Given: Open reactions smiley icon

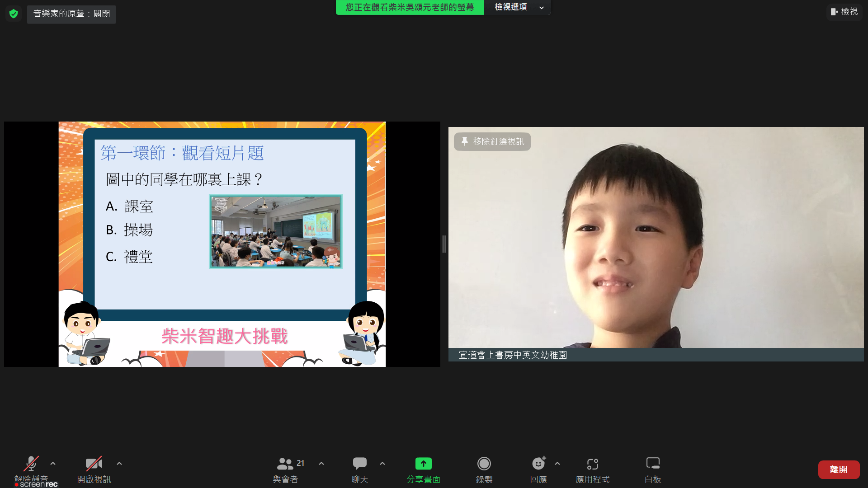Looking at the screenshot, I should point(538,464).
